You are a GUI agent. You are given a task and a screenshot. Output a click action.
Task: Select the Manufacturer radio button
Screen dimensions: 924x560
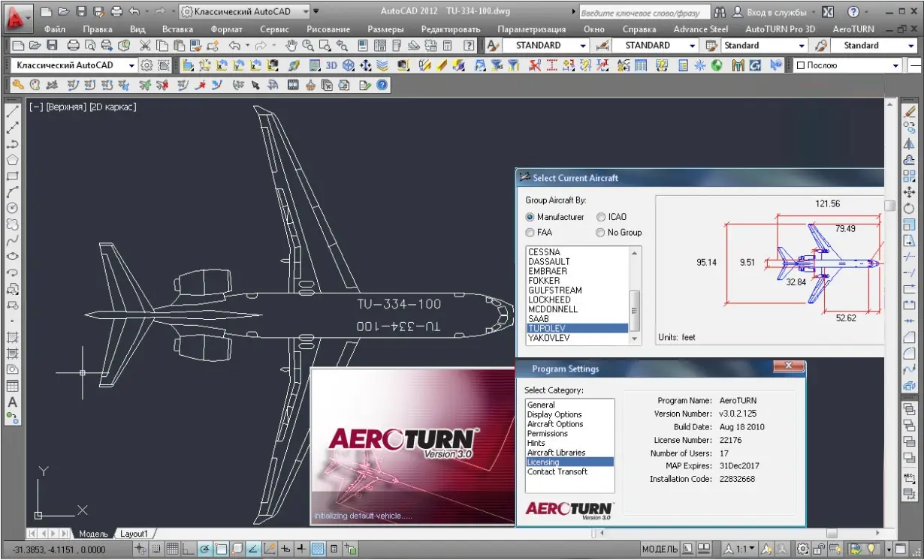530,217
